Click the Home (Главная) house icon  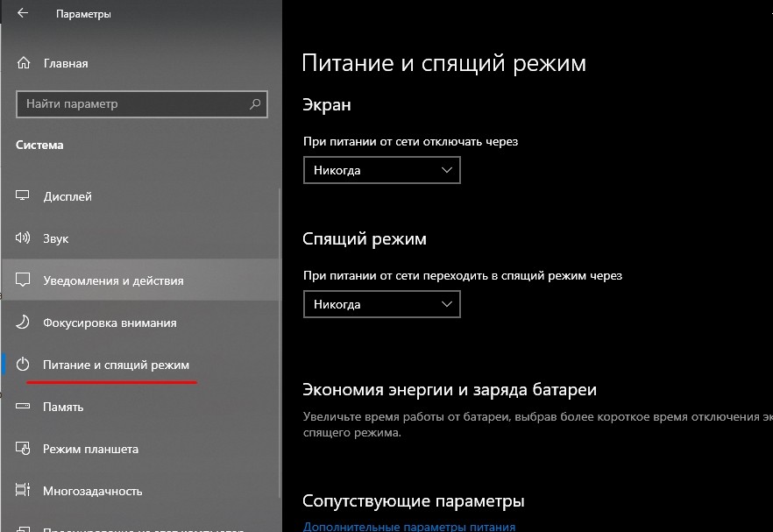24,64
